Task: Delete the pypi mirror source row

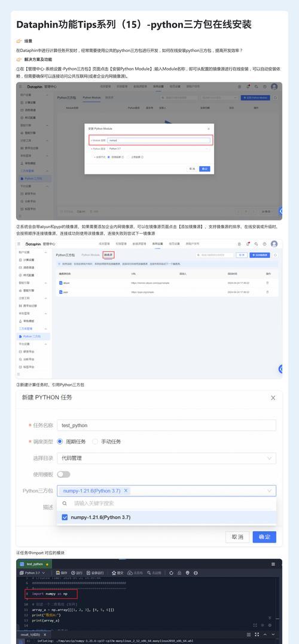Action: click(x=268, y=292)
